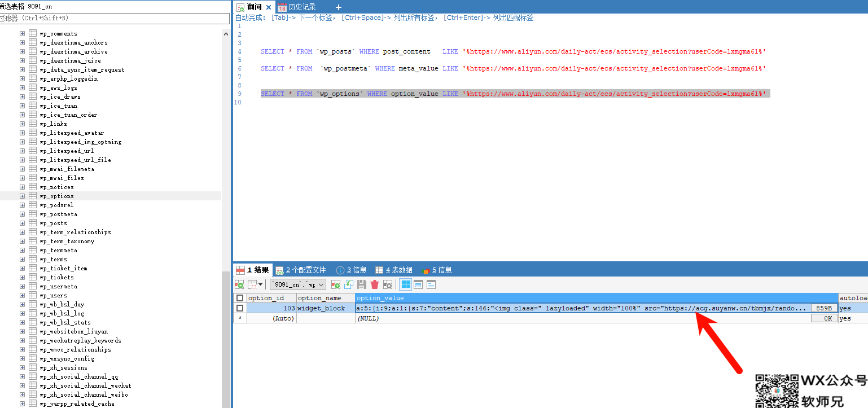Viewport: 868px width, 408px height.
Task: Click the 0K size button in NULL row
Action: pos(824,318)
